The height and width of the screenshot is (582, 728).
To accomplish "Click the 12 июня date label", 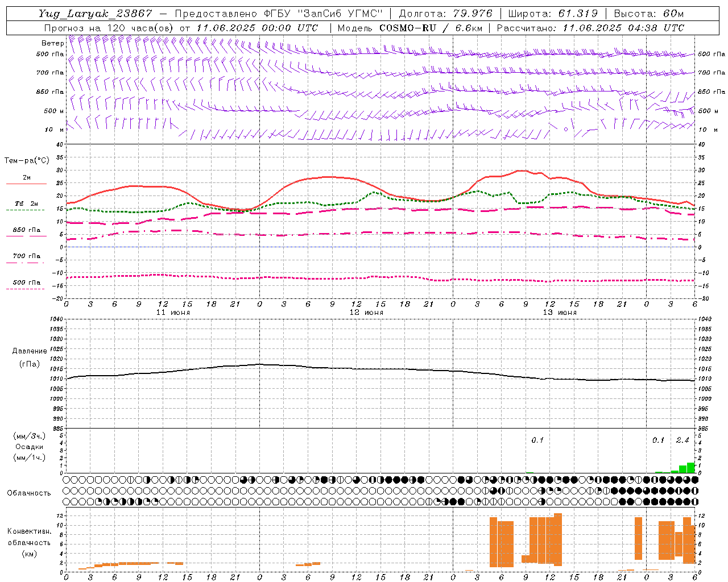I will pyautogui.click(x=366, y=312).
